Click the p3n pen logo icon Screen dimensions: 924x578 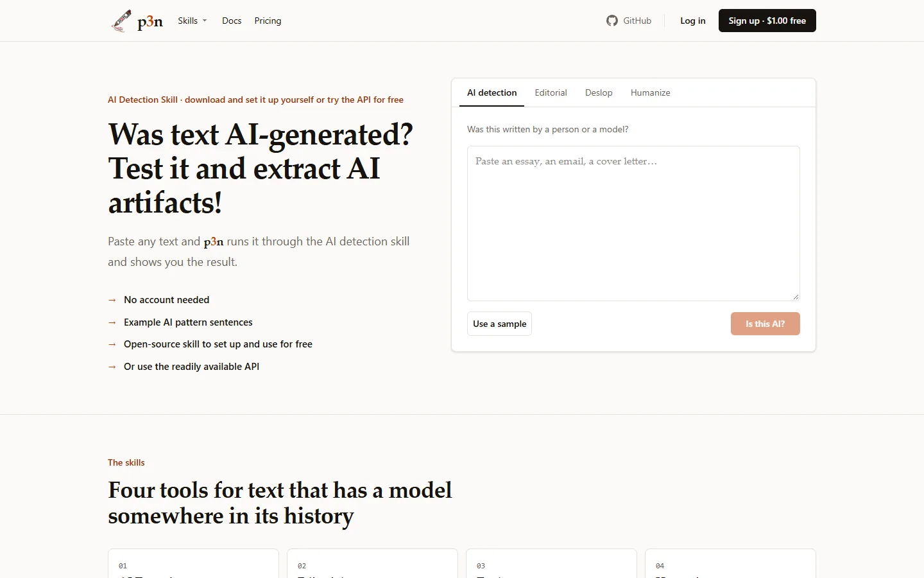[x=121, y=21]
